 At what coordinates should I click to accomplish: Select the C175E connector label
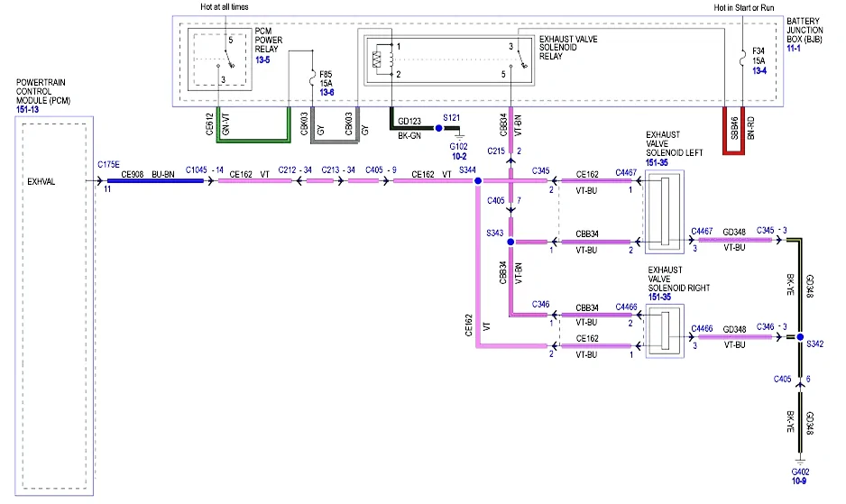click(x=108, y=164)
